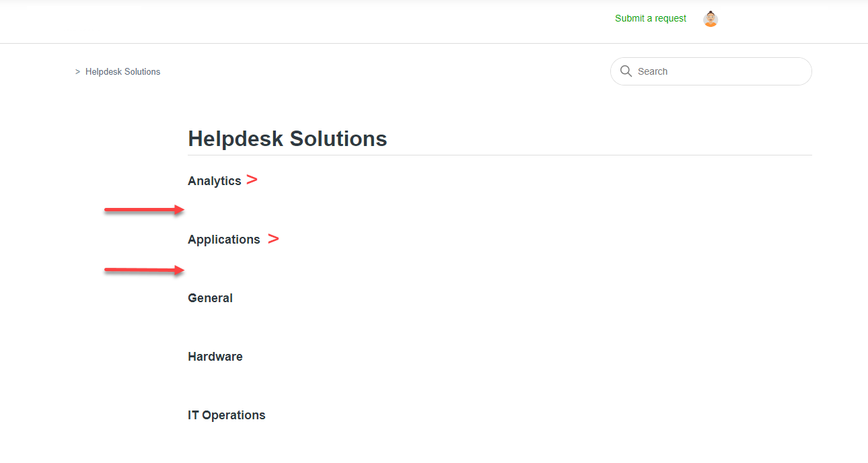Screen dimensions: 868x463
Task: Click the header border line below Submit a request
Action: coord(651,44)
